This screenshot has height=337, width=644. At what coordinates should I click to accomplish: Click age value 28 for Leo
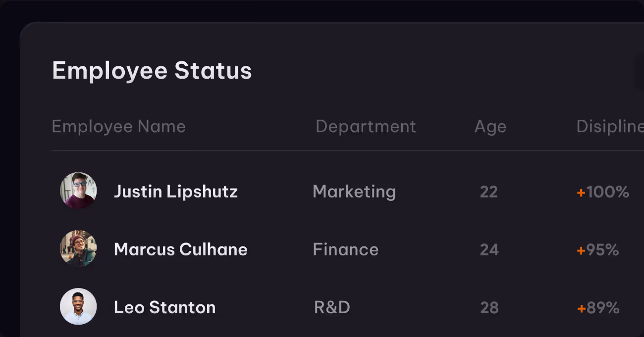coord(489,307)
